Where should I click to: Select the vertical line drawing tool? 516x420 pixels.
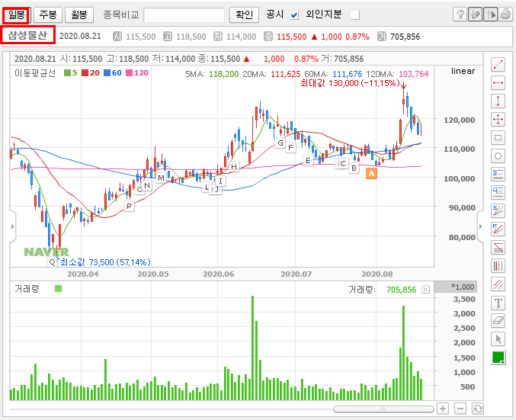pos(498,101)
